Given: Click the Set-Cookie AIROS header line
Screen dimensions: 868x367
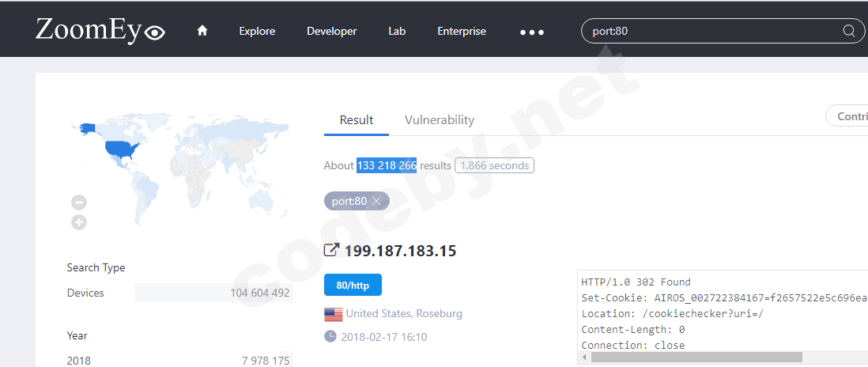Looking at the screenshot, I should pos(724,298).
